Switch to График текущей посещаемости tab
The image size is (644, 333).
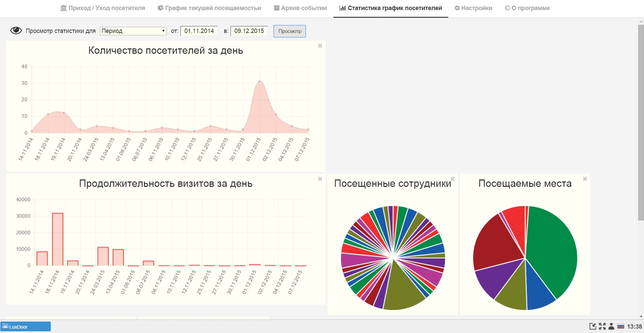pos(209,8)
